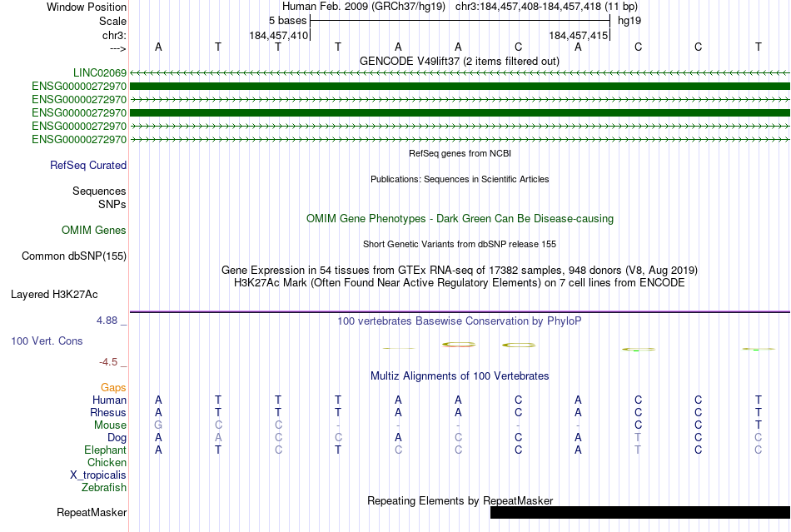The height and width of the screenshot is (532, 791).
Task: Click the Elephant alignment row label
Action: tap(106, 450)
